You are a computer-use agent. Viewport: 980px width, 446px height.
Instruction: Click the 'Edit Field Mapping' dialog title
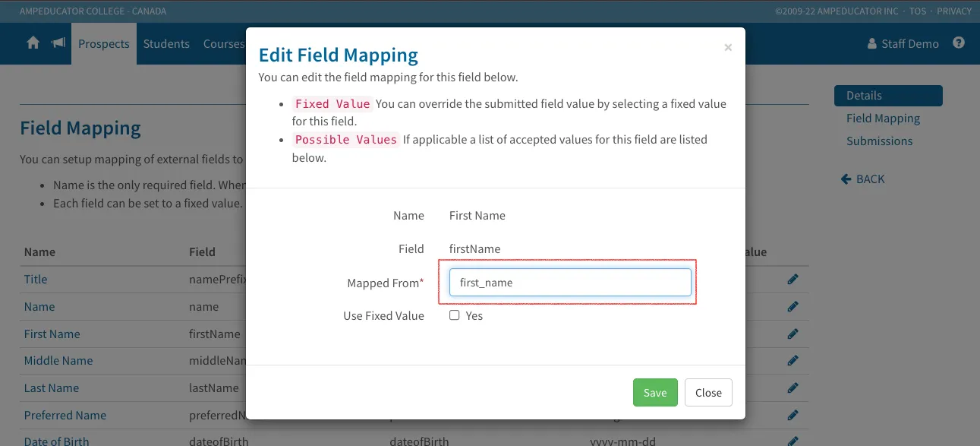point(339,55)
